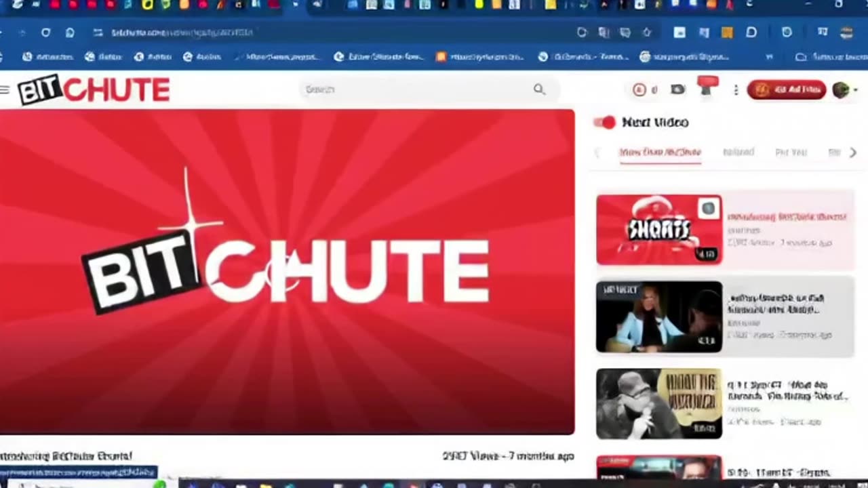Click the left chevron of the tab strip
Viewport: 868px width, 488px height.
click(597, 152)
